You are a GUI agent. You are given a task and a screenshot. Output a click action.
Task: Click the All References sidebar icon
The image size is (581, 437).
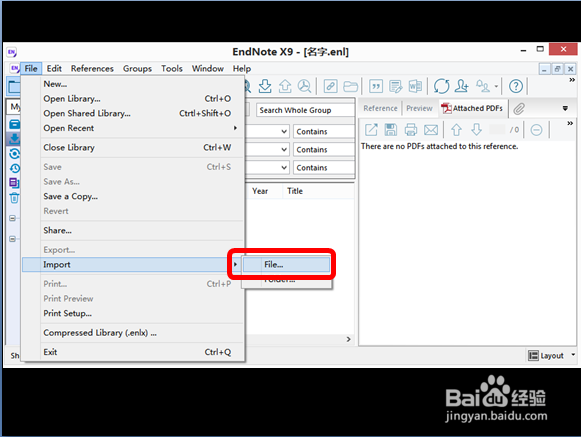click(14, 124)
